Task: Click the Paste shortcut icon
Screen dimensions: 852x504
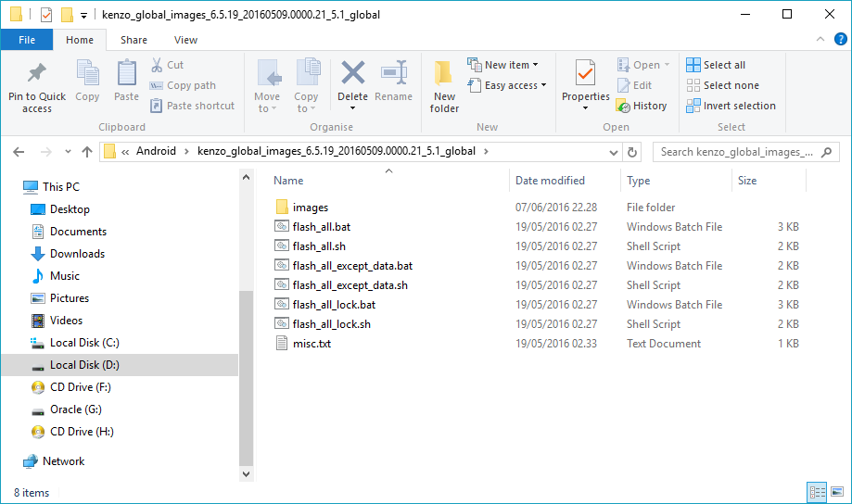Action: [x=156, y=106]
